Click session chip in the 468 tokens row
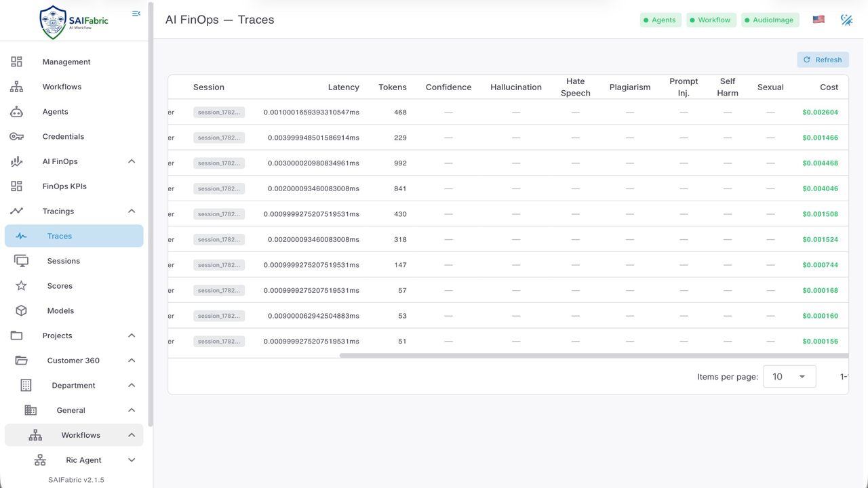 pyautogui.click(x=219, y=113)
